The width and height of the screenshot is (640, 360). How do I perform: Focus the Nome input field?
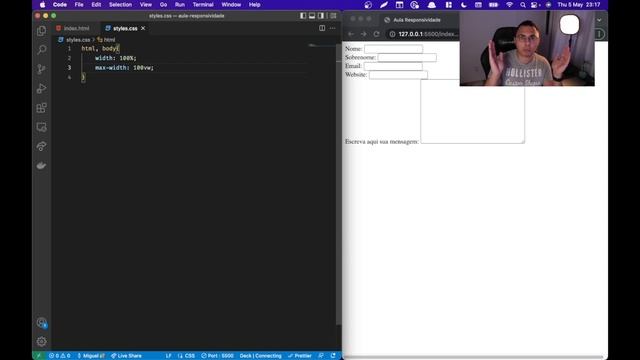393,49
